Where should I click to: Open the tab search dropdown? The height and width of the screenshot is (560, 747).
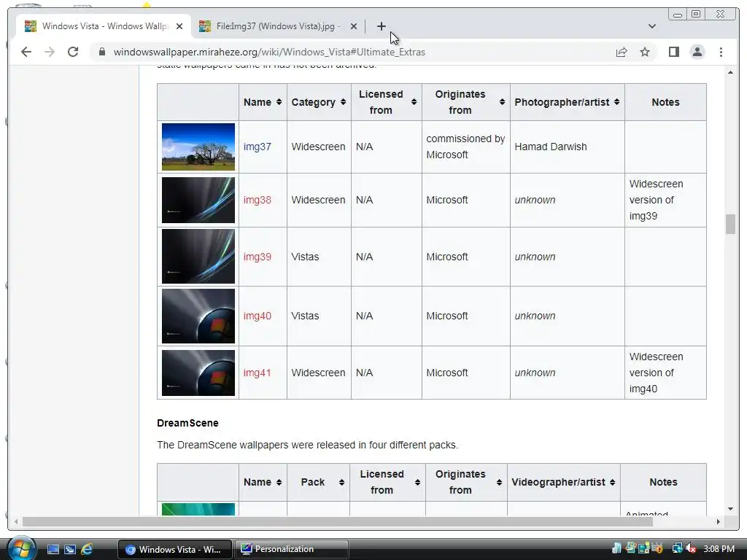coord(651,26)
